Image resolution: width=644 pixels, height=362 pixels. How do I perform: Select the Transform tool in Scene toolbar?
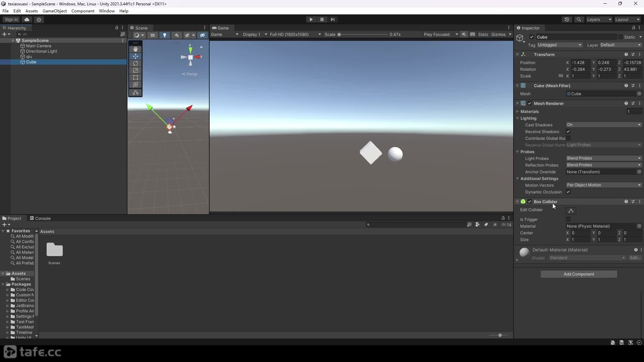pyautogui.click(x=136, y=84)
